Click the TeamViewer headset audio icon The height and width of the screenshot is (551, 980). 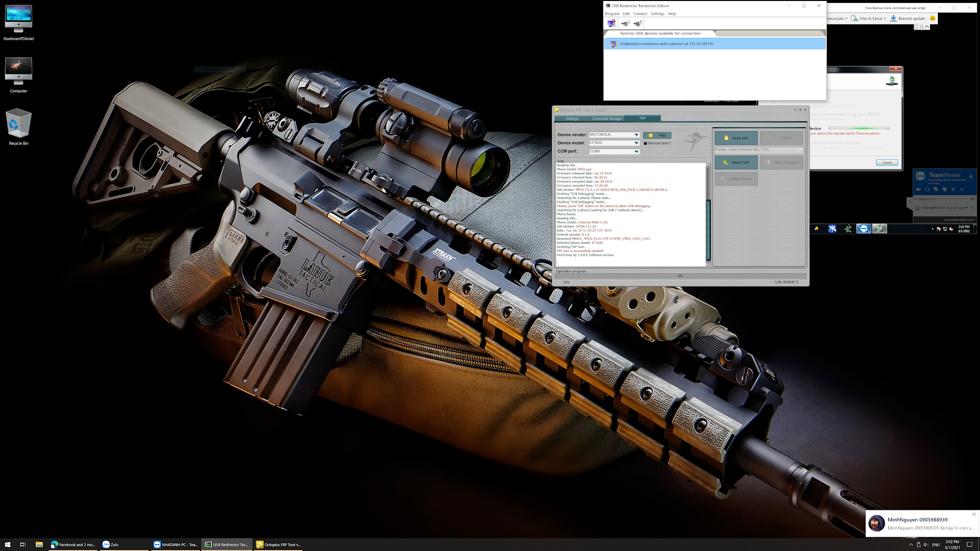pyautogui.click(x=927, y=189)
